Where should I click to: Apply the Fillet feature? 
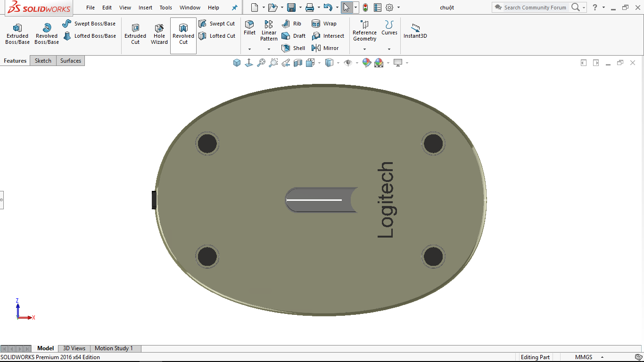(x=249, y=28)
